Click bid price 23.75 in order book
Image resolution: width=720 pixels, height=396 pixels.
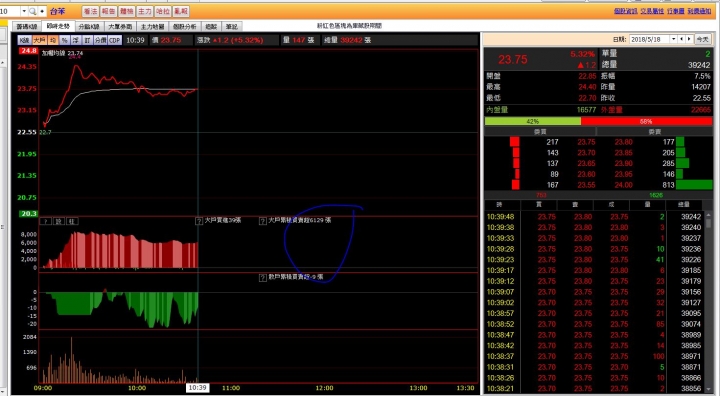[x=586, y=142]
